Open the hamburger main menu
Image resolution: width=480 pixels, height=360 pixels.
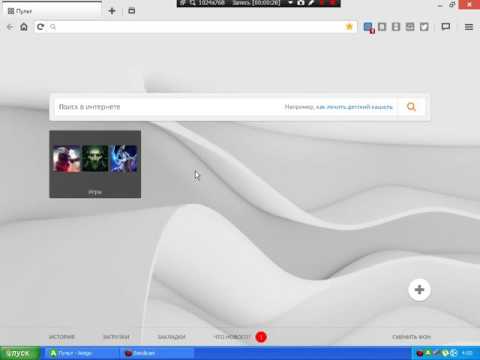pos(469,27)
